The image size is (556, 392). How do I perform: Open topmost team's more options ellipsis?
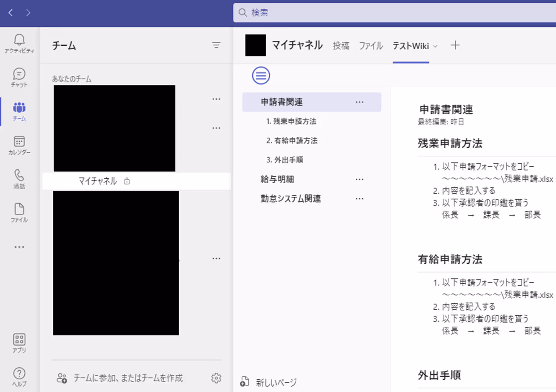216,99
